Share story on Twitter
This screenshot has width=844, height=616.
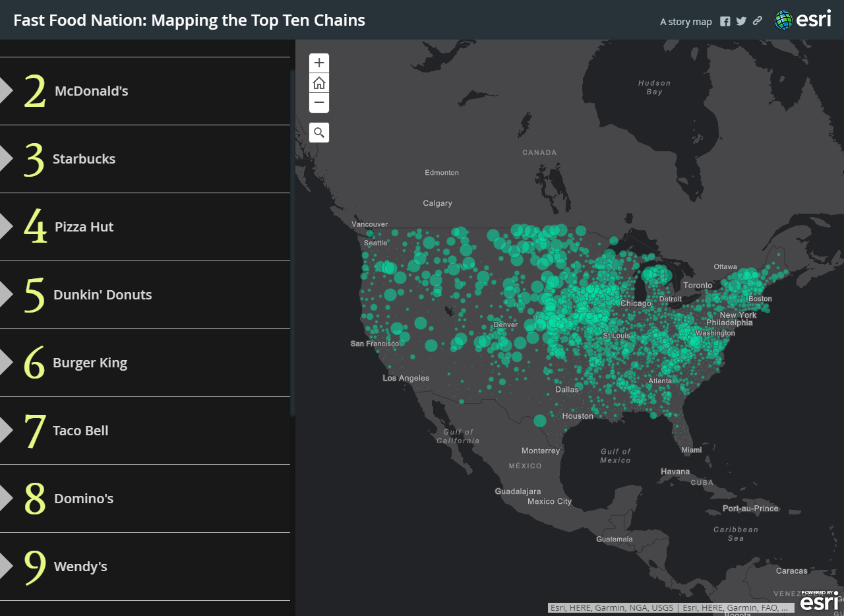coord(741,21)
